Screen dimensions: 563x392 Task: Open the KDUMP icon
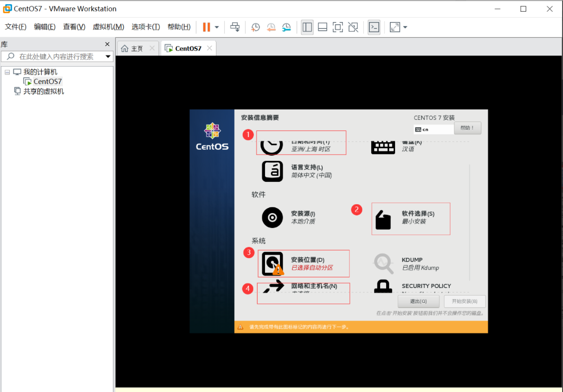click(383, 264)
